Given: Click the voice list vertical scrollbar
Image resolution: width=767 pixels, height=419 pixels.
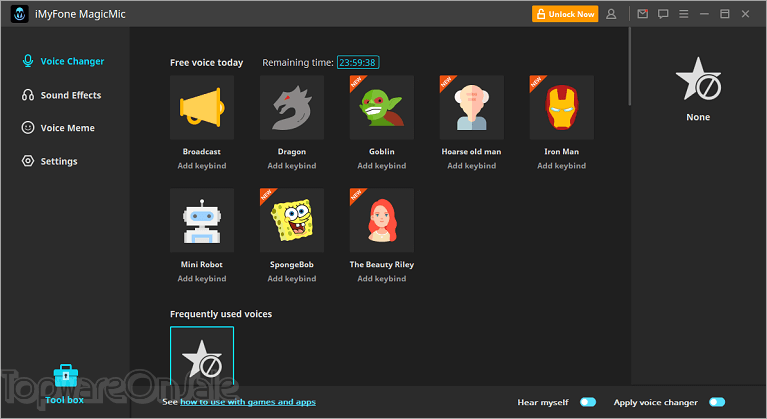Looking at the screenshot, I should pos(630,66).
